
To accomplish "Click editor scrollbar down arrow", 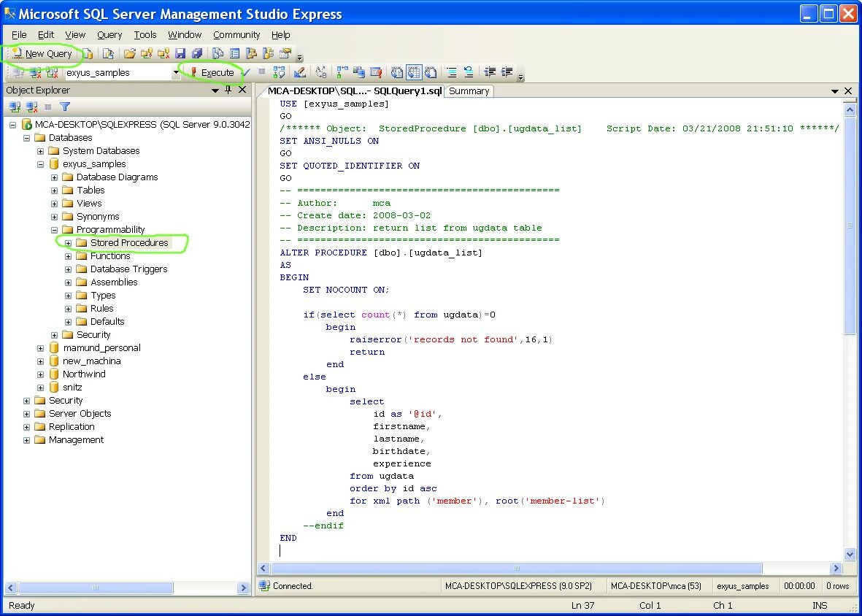I will click(850, 554).
